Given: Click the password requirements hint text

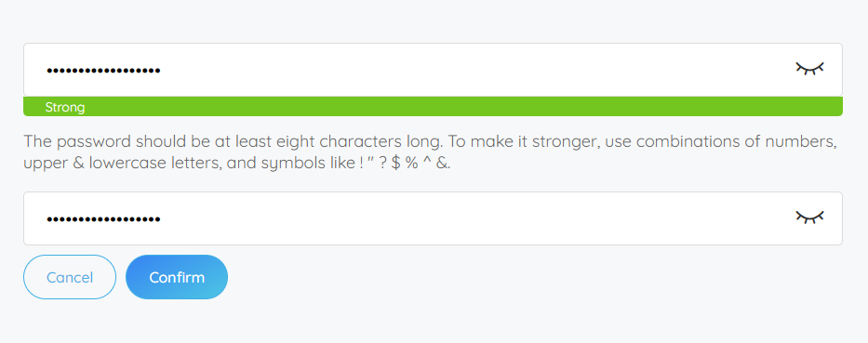Looking at the screenshot, I should (x=430, y=152).
